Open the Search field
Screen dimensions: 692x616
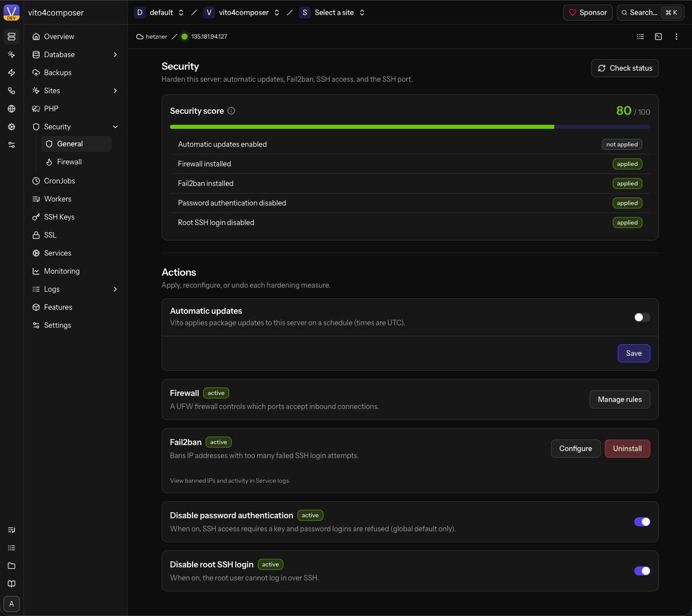pos(650,13)
